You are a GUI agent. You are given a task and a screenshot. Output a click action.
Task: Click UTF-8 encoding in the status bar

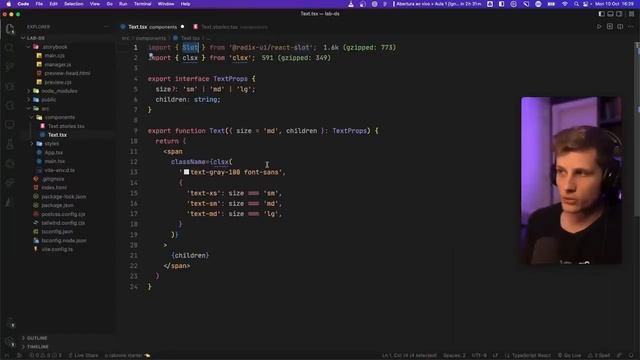(x=479, y=356)
